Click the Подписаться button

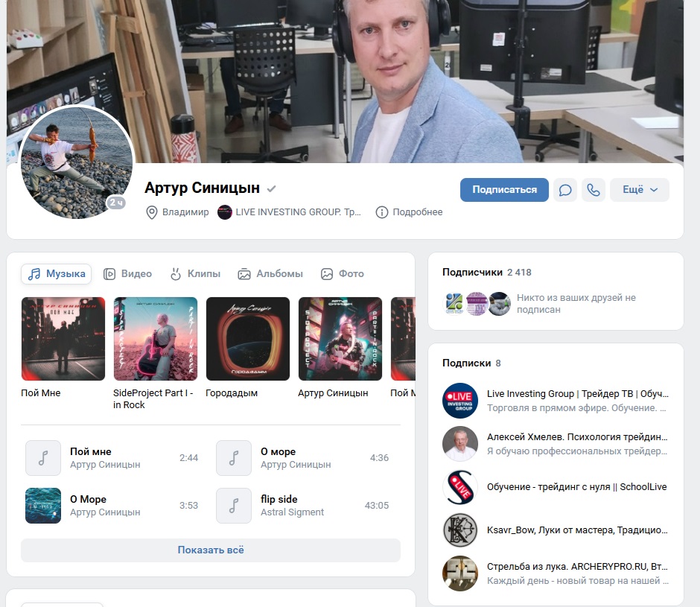(x=504, y=190)
